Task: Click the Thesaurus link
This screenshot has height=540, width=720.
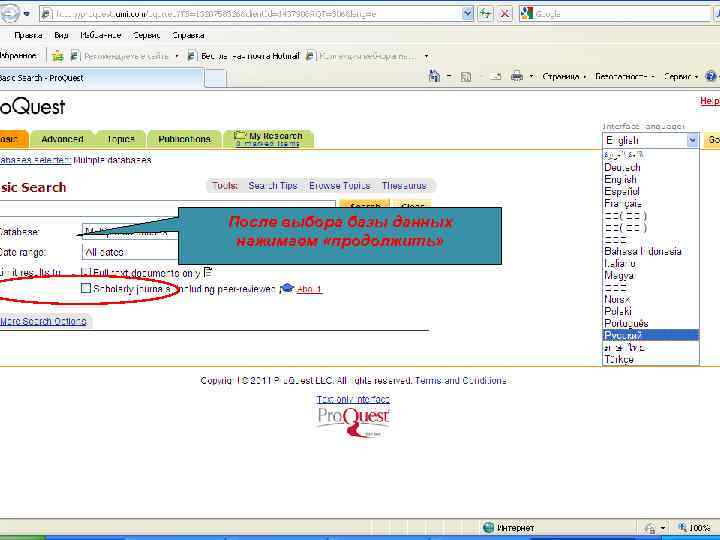Action: 404,186
